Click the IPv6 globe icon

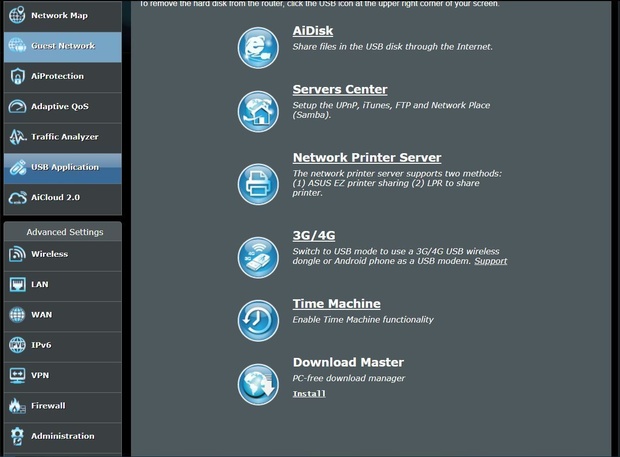pos(17,345)
